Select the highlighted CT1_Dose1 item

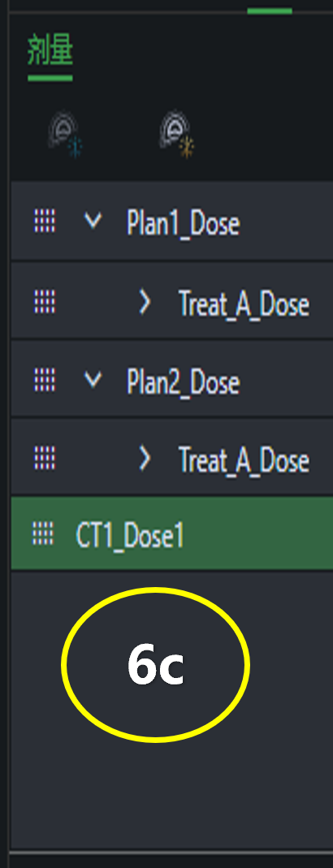pos(171,533)
